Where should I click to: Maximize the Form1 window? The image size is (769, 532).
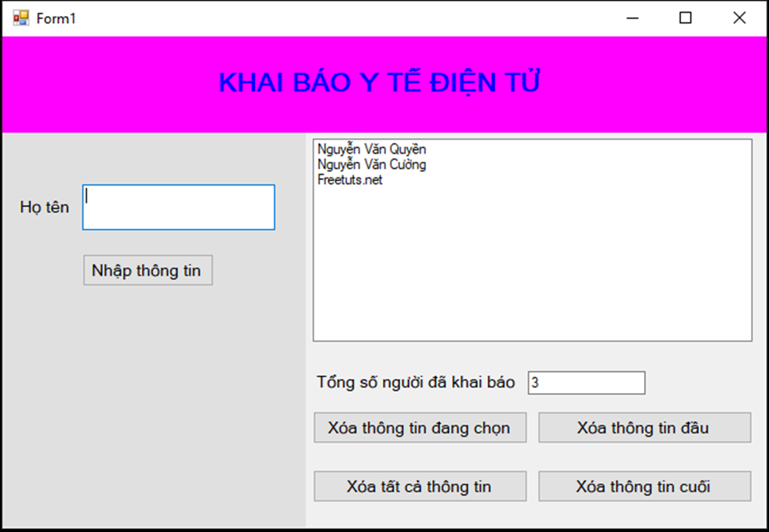click(x=685, y=17)
